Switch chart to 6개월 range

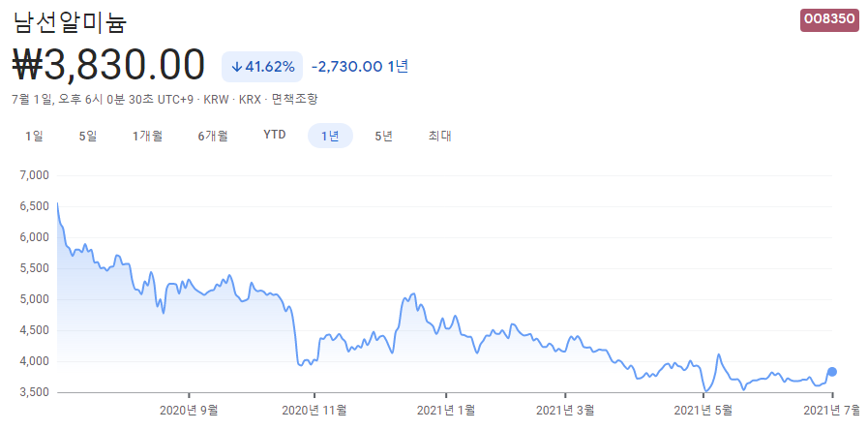pos(213,136)
